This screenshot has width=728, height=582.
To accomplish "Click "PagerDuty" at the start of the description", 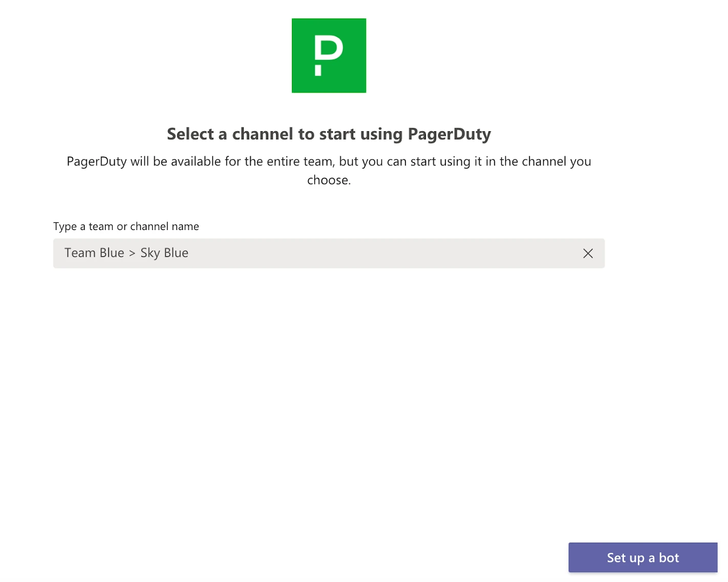I will pos(96,162).
